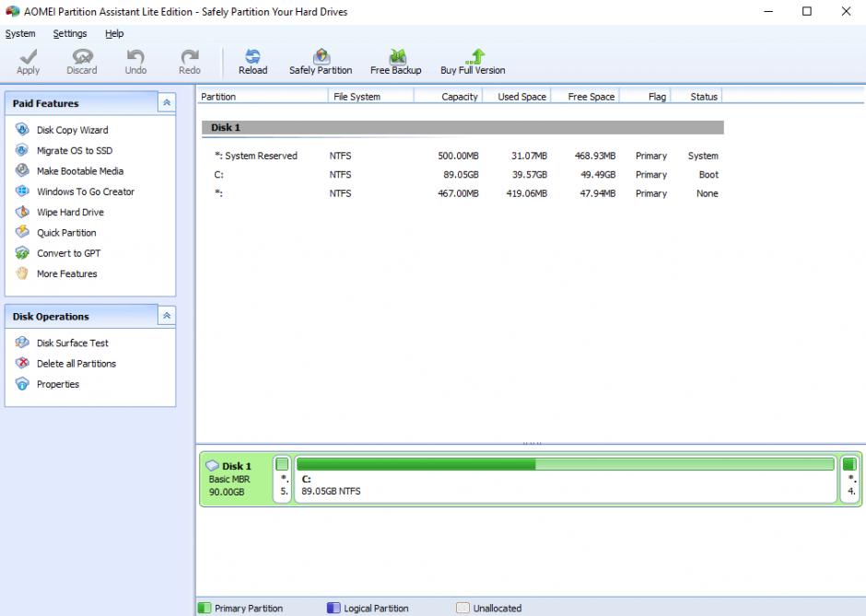
Task: Click the 39.57GB used space value
Action: [530, 174]
